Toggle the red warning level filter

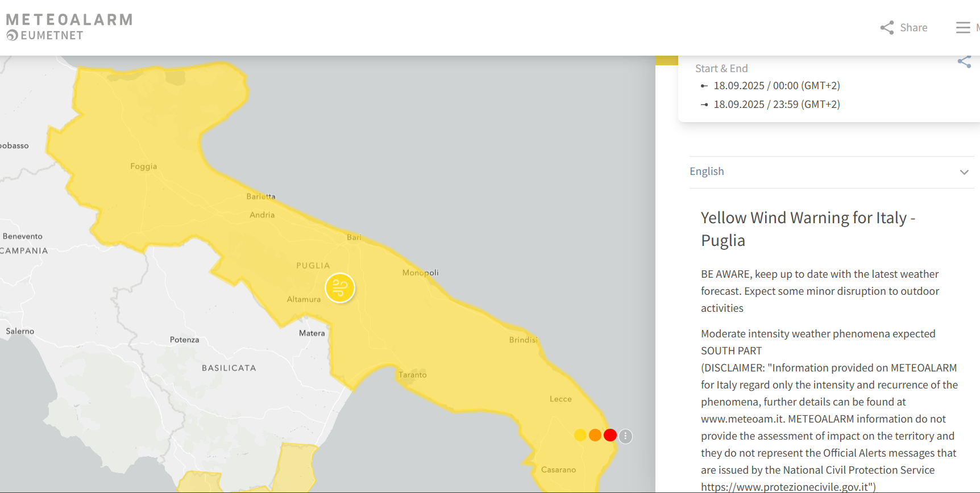click(x=610, y=435)
